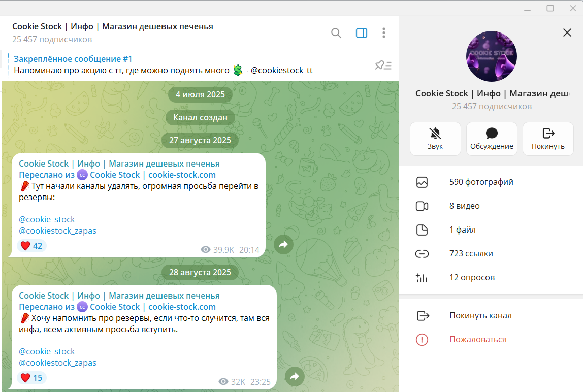
Task: Open the Cookie Stock channel avatar
Action: (491, 56)
